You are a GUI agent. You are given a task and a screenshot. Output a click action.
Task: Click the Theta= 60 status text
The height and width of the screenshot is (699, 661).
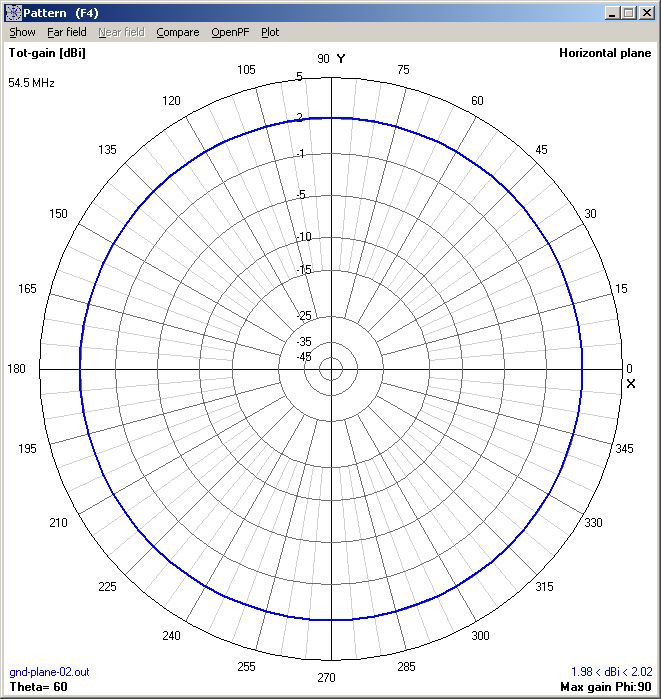tap(38, 686)
